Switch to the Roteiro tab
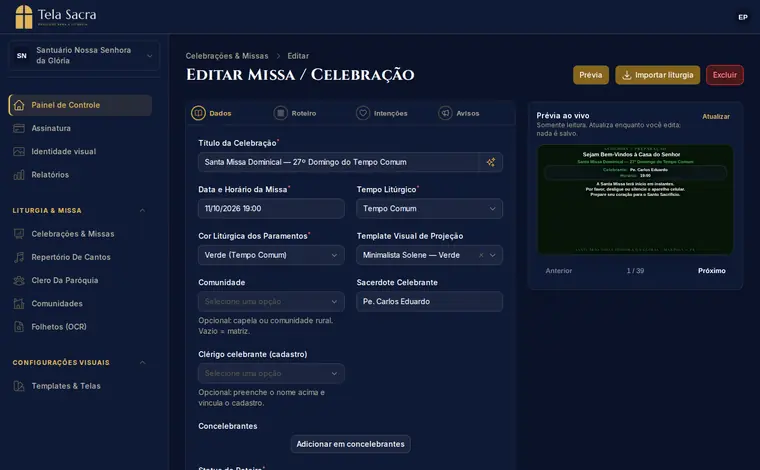Viewport: 760px width, 470px height. (295, 113)
